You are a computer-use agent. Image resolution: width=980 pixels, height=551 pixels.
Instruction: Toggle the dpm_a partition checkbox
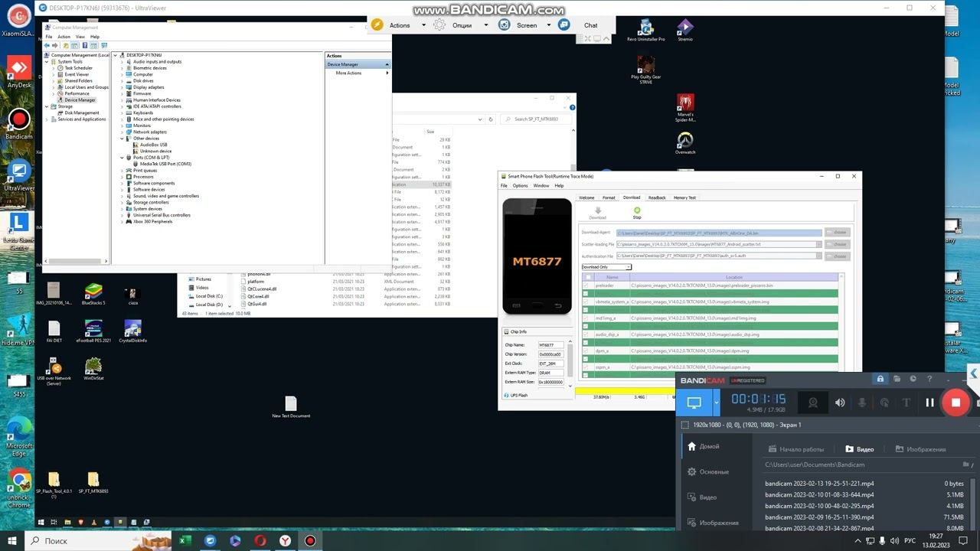[x=586, y=350]
